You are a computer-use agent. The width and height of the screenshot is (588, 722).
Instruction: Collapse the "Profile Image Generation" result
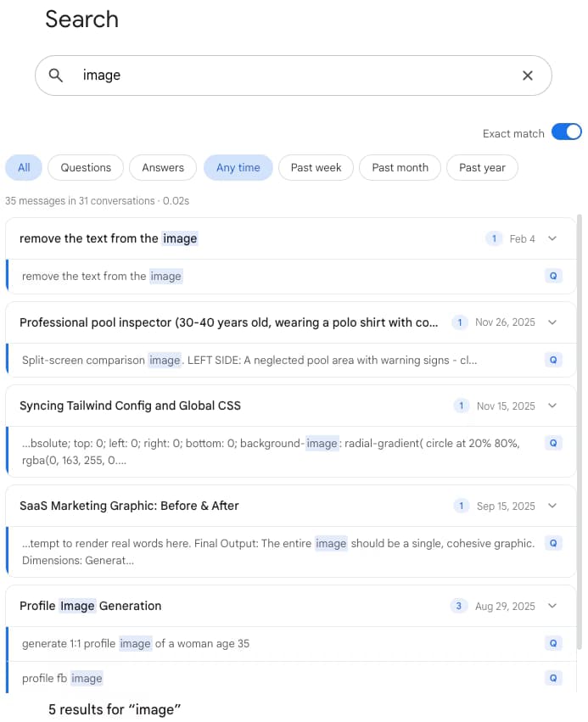(x=552, y=606)
